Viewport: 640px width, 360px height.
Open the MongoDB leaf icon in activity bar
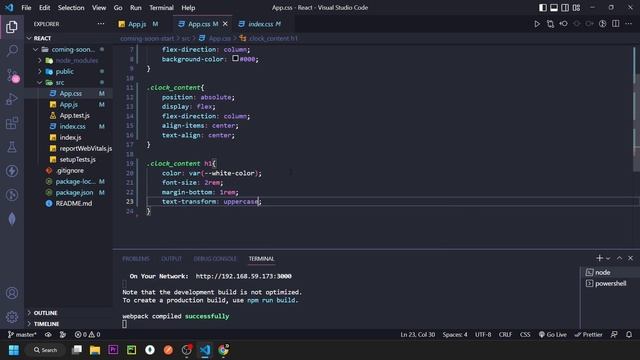coord(12,219)
